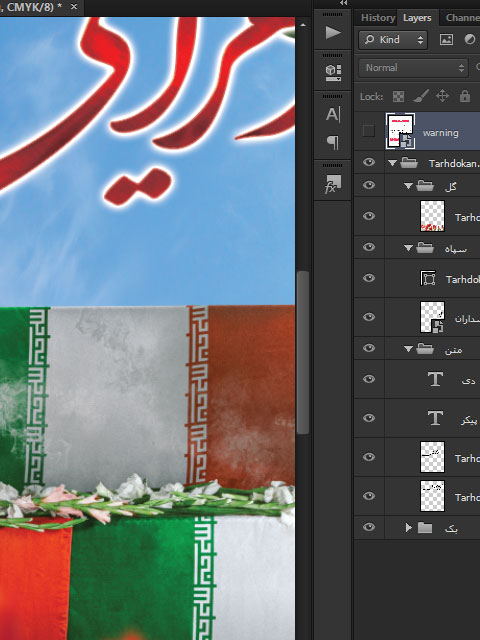The image size is (480, 640).
Task: Click the lock all padlock icon
Action: pos(464,96)
